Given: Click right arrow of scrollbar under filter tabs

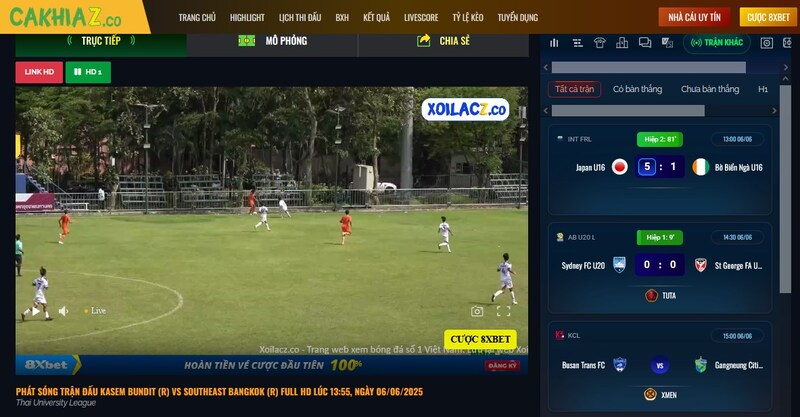Looking at the screenshot, I should (774, 110).
